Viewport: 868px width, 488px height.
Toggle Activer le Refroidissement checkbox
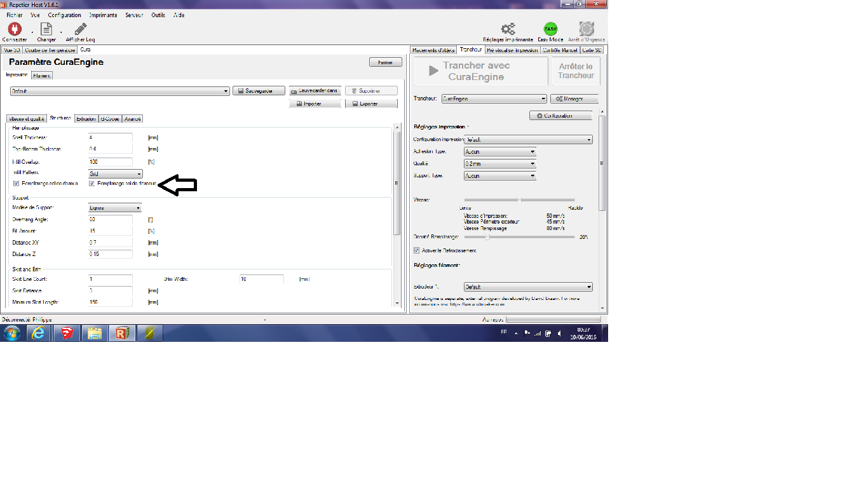[x=417, y=250]
